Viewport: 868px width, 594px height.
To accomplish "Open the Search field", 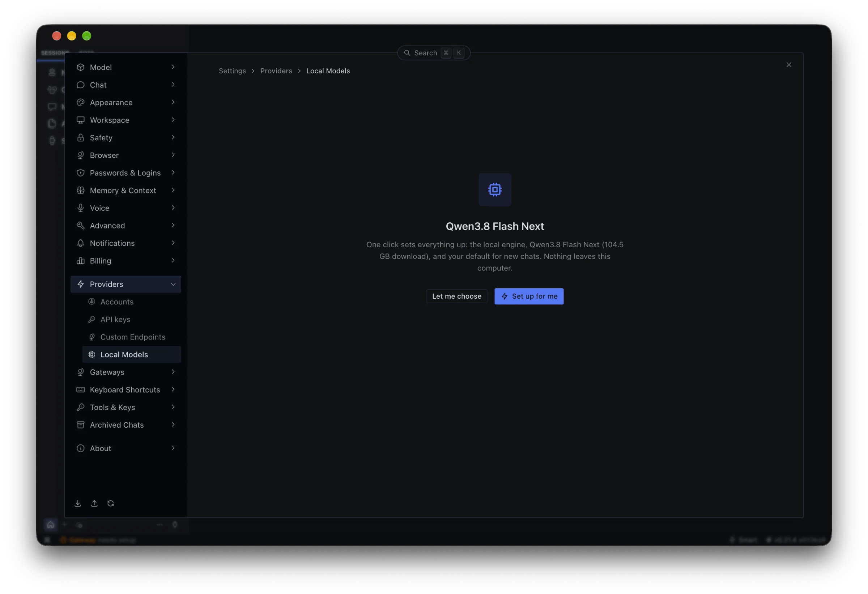I will 434,53.
